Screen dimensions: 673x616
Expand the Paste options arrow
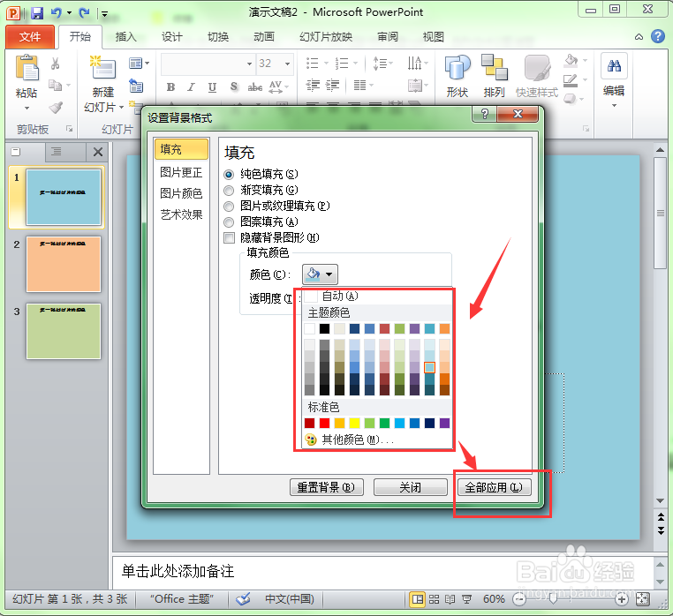[27, 108]
